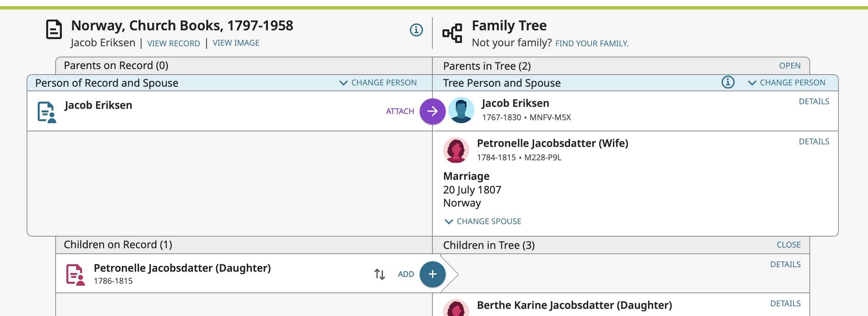
Task: Close the Children in Tree section
Action: click(x=788, y=245)
